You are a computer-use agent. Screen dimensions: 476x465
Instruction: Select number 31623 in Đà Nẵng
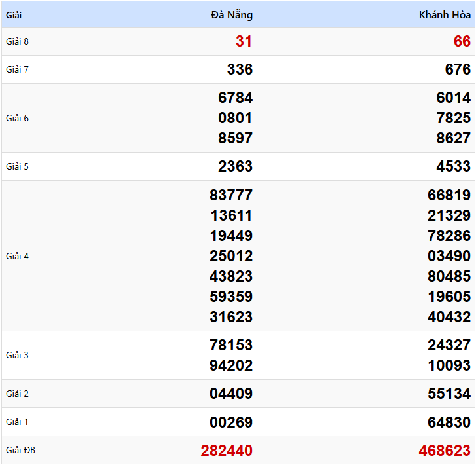pos(231,317)
